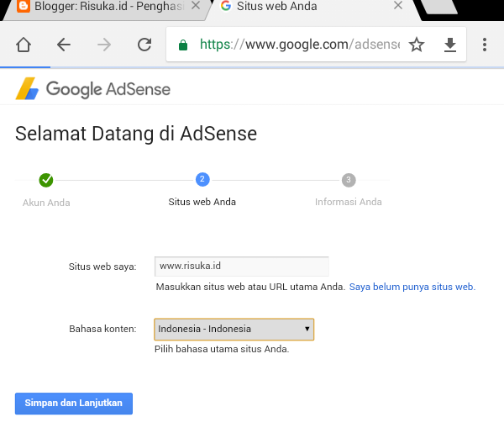Click Pilih bahasa utama situs Anda hint
The image size is (504, 433).
222,349
